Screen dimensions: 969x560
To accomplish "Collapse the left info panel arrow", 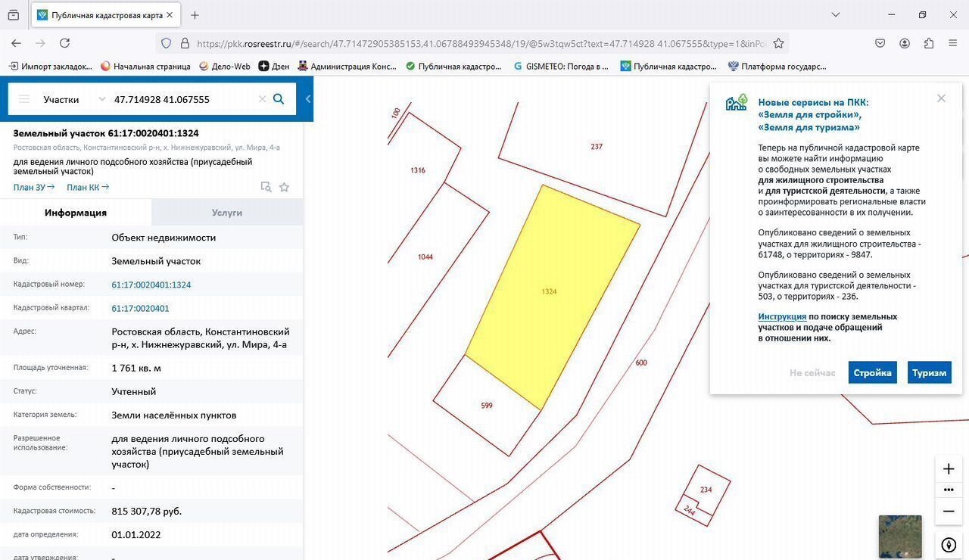I will click(x=308, y=99).
